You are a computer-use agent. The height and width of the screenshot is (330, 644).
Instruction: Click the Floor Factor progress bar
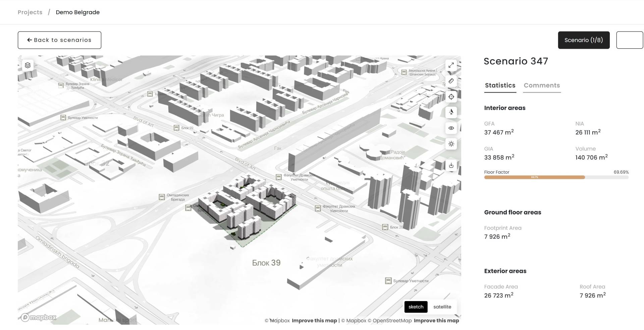(x=556, y=177)
